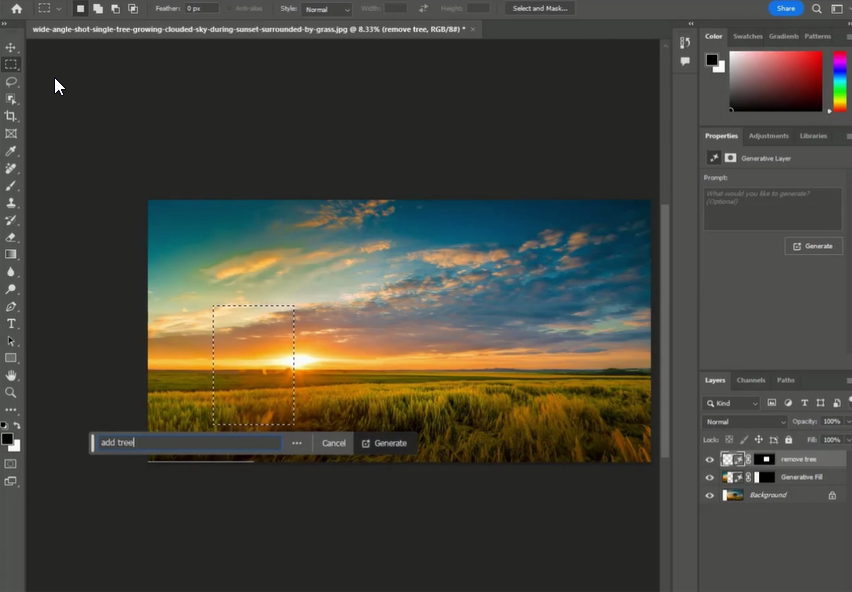Select the Move tool
Screen dimensions: 852x592
tap(11, 48)
